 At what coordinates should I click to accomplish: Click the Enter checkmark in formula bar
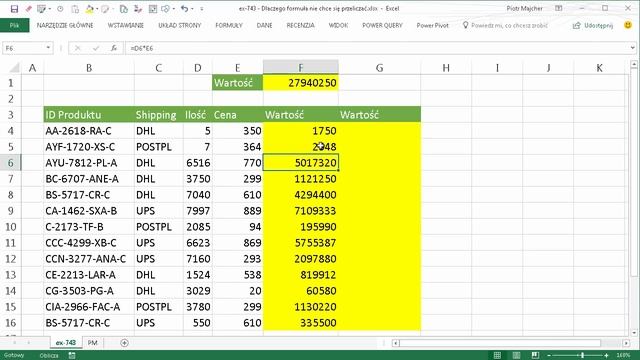click(96, 48)
